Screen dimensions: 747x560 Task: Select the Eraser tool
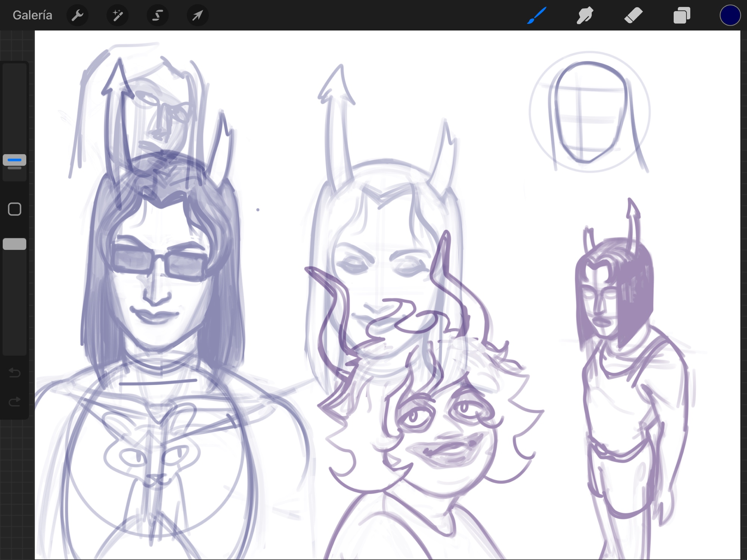[x=633, y=15]
